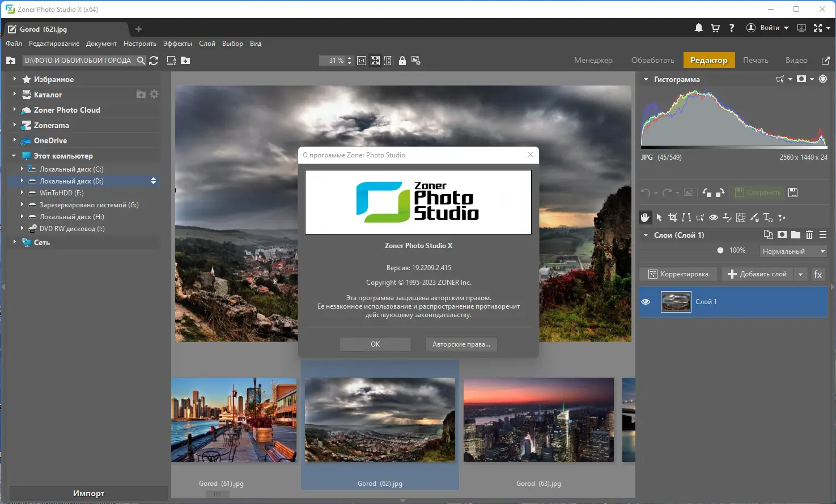The width and height of the screenshot is (836, 504).
Task: Select the paint brush tool
Action: (754, 217)
